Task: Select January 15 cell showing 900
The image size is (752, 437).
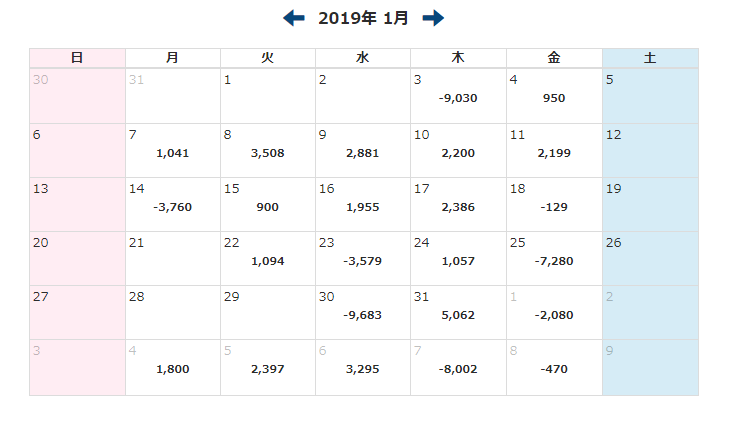Action: click(x=268, y=205)
